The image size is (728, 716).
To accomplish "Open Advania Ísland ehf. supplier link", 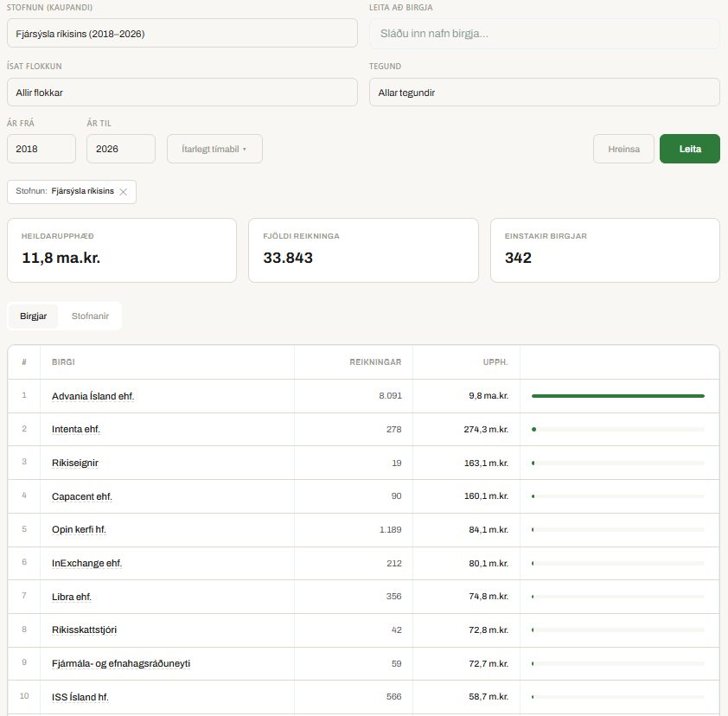I will [x=93, y=396].
